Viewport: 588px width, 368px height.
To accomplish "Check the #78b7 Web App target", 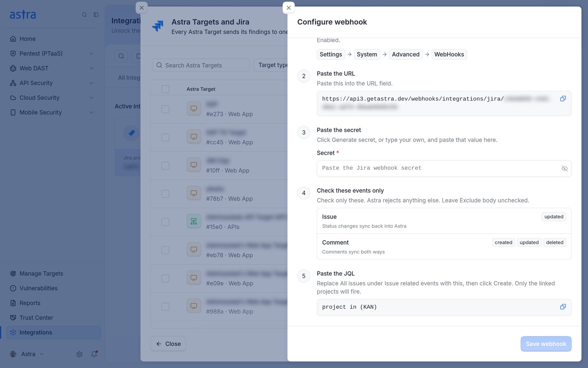I will pos(165,194).
